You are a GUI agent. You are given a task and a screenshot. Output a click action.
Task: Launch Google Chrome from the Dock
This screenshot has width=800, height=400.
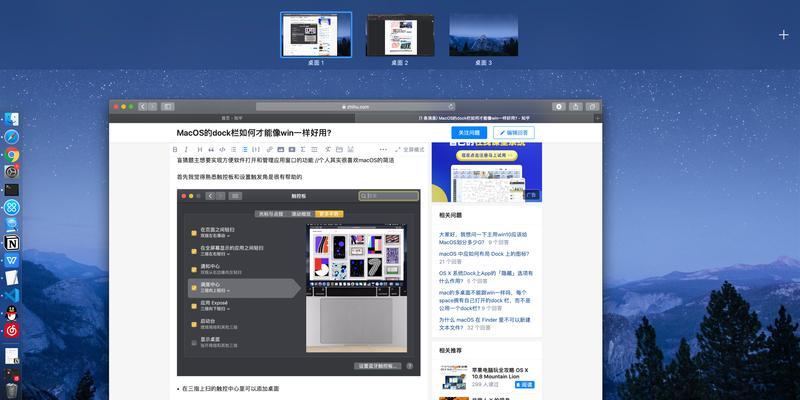(x=12, y=155)
